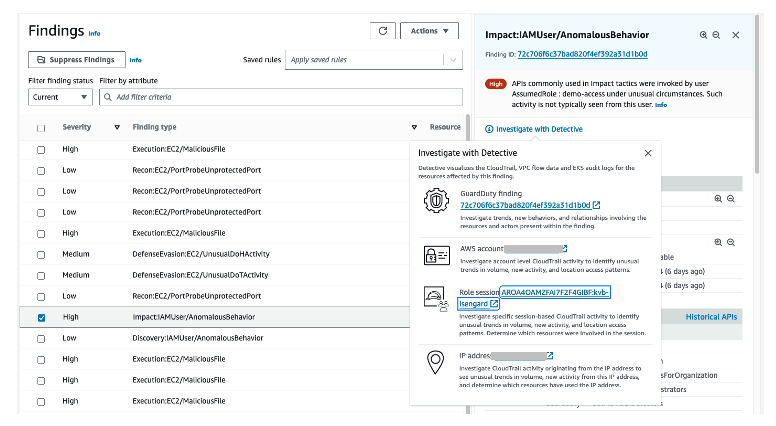776x426 pixels.
Task: Zoom in icon above 6 days ago rows
Action: [718, 242]
